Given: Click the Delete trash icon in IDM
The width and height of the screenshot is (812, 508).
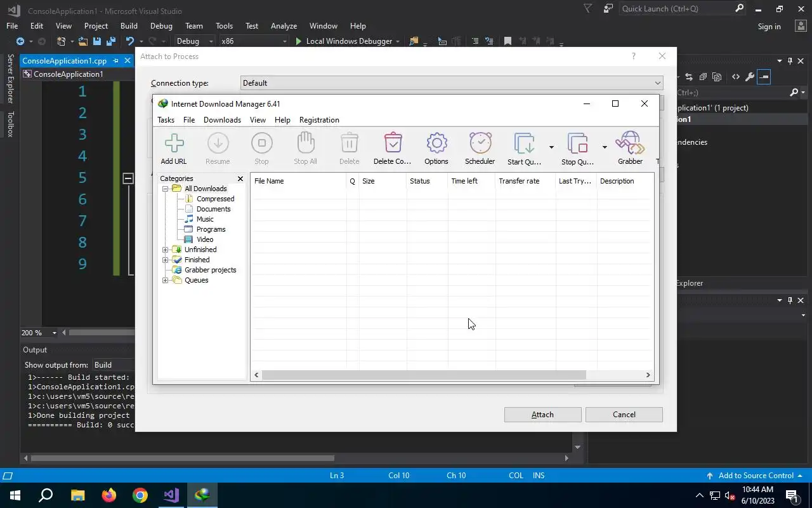Looking at the screenshot, I should (x=350, y=144).
